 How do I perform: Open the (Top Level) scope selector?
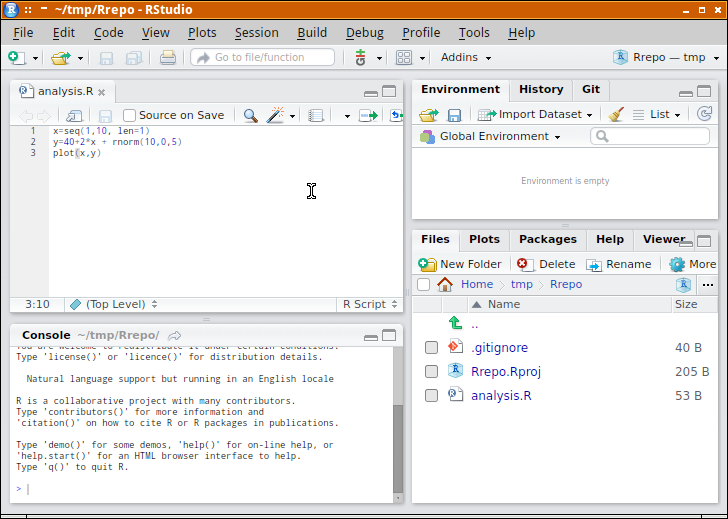pyautogui.click(x=114, y=305)
